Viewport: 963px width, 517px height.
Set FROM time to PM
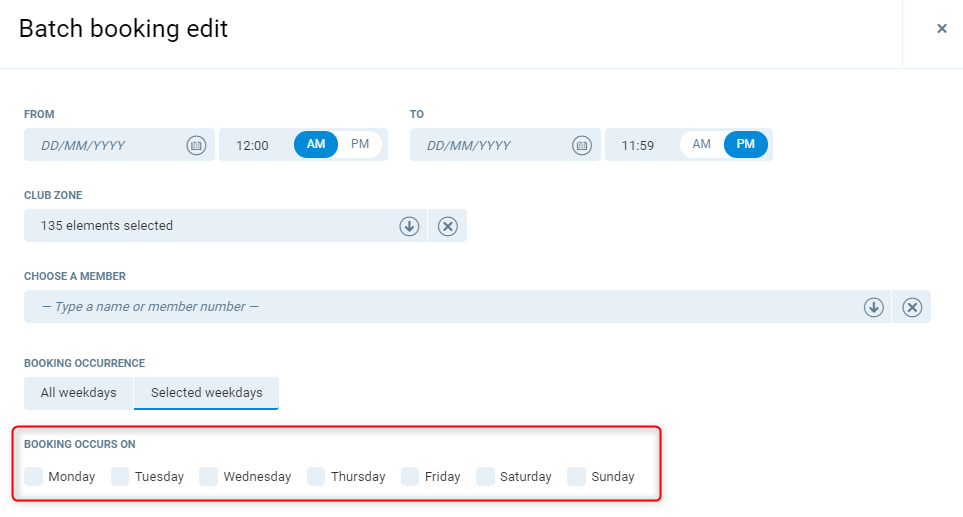(x=360, y=144)
